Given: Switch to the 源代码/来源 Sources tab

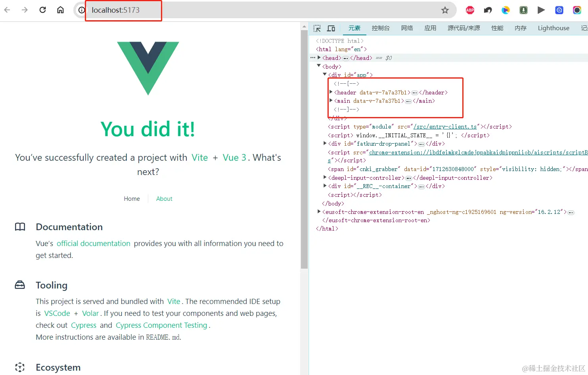Looking at the screenshot, I should pyautogui.click(x=464, y=28).
